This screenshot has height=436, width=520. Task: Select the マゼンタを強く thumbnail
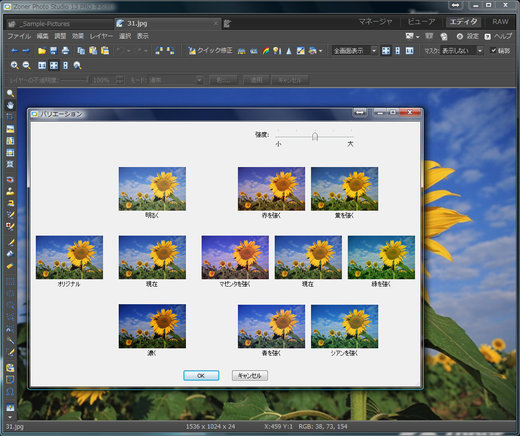pyautogui.click(x=235, y=257)
